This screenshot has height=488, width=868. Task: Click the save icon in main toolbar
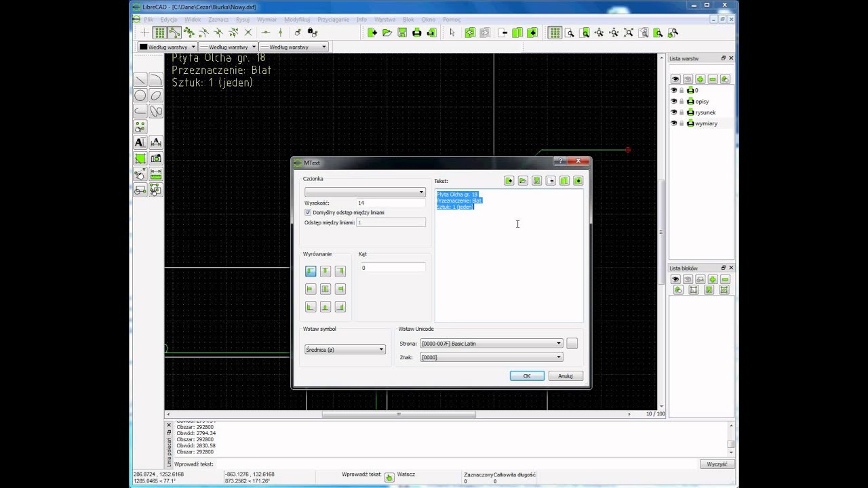[x=402, y=33]
